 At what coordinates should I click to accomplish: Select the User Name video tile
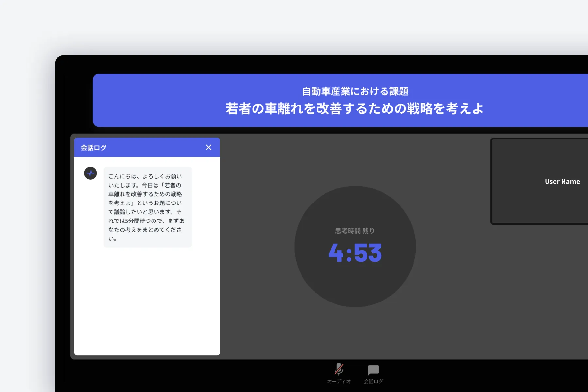tap(540, 181)
